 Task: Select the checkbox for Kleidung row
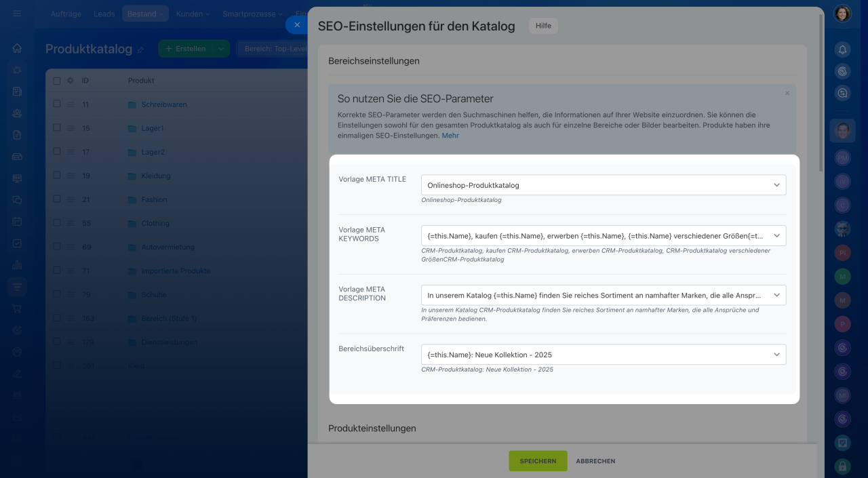57,176
